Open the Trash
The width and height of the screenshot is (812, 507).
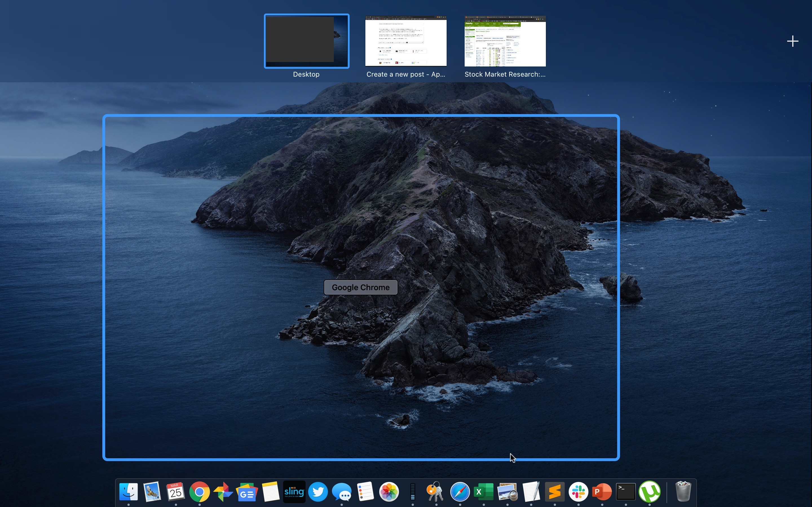pyautogui.click(x=683, y=492)
